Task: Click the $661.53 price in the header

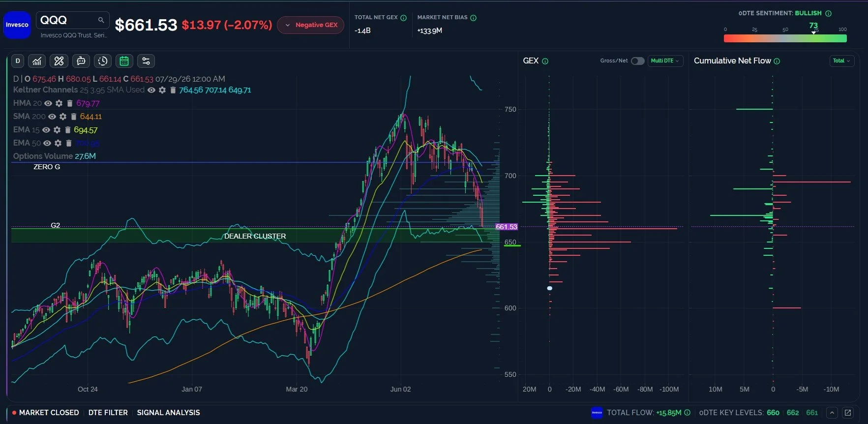Action: tap(146, 25)
